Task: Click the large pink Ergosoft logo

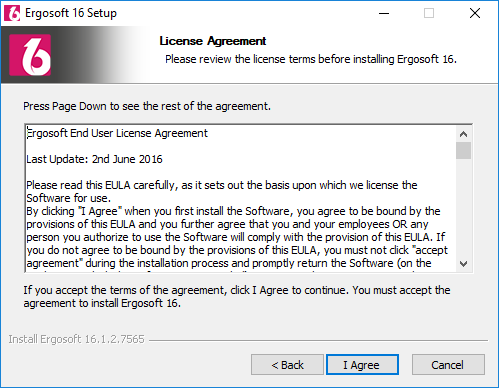Action: pyautogui.click(x=30, y=55)
